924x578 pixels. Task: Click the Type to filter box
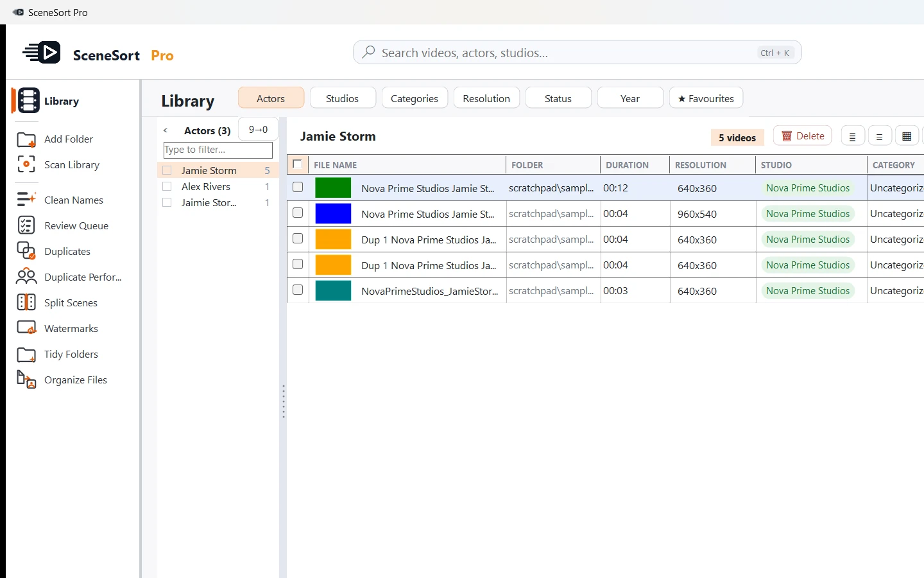point(218,150)
